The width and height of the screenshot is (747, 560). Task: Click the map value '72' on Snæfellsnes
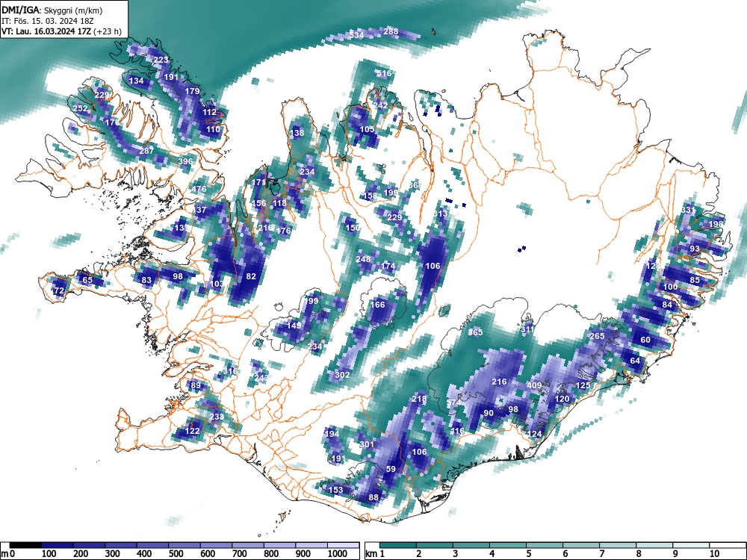pyautogui.click(x=58, y=290)
